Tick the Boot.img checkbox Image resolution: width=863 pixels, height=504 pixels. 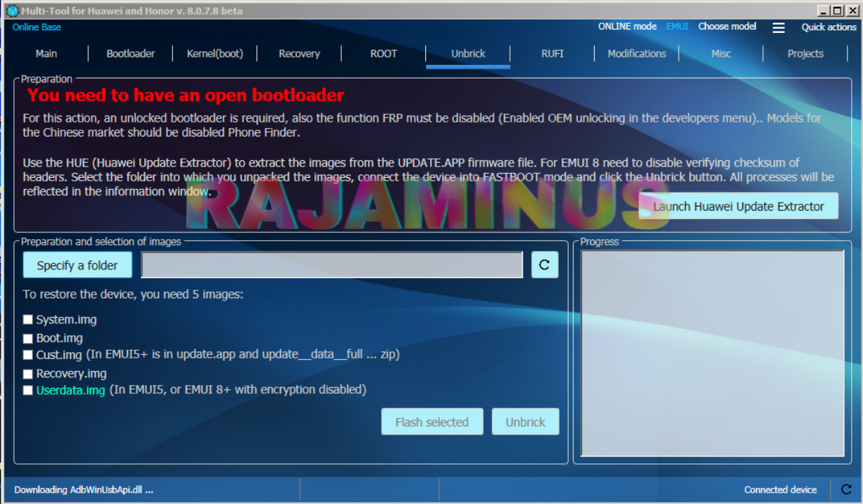(28, 338)
